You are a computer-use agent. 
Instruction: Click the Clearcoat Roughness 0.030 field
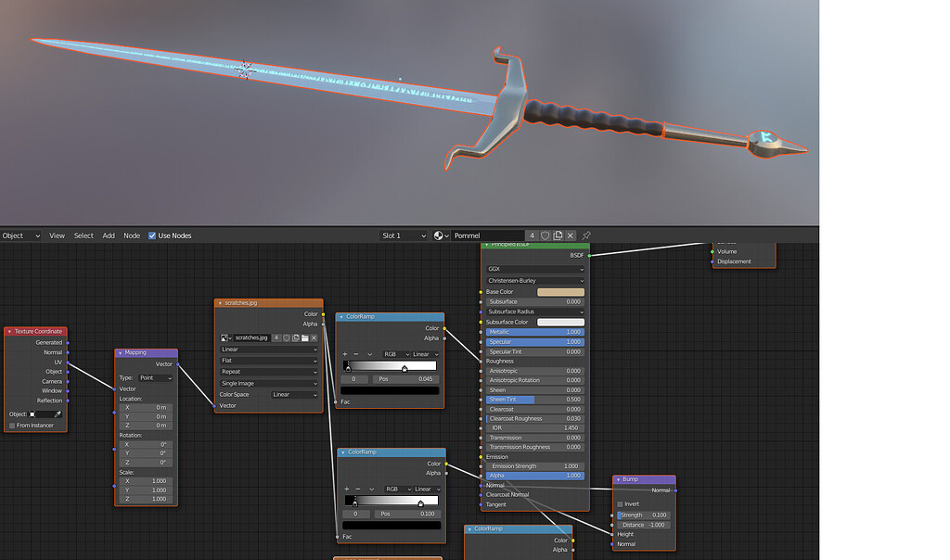click(x=535, y=419)
